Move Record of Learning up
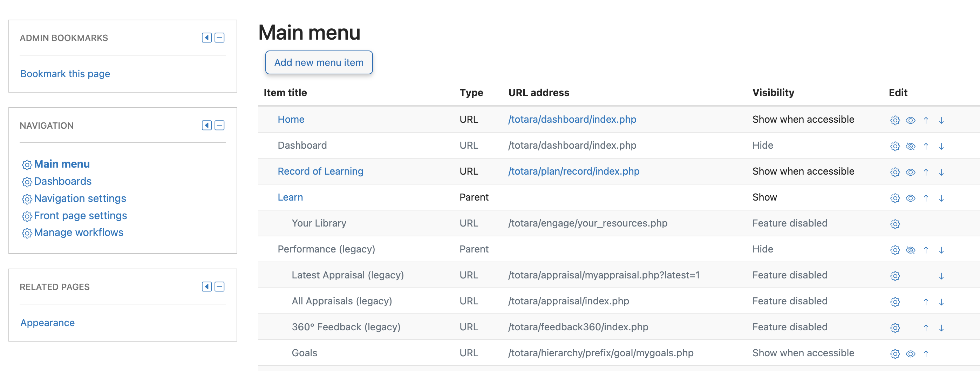Image resolution: width=980 pixels, height=371 pixels. pos(926,172)
